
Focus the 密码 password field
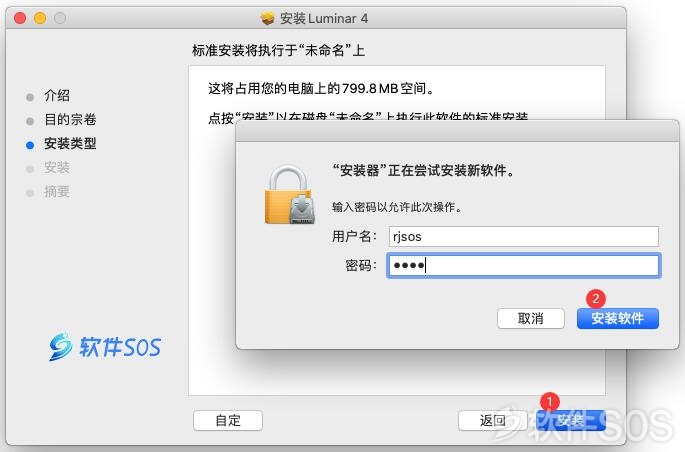(523, 265)
